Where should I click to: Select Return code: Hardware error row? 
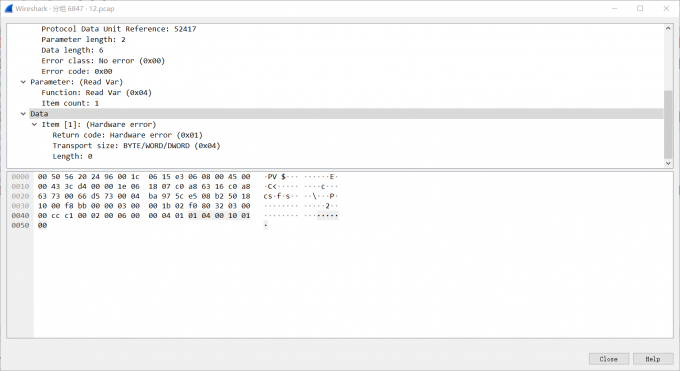coord(128,135)
